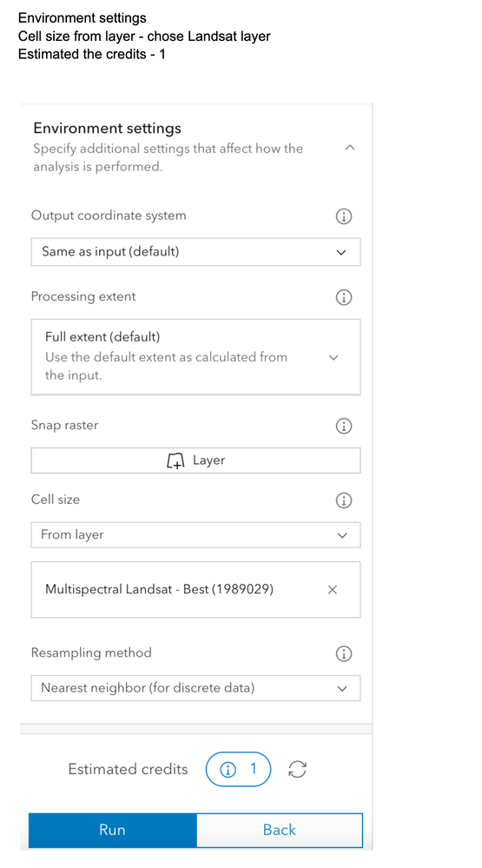The width and height of the screenshot is (482, 868).
Task: Choose a Snap raster Layer
Action: click(x=195, y=461)
